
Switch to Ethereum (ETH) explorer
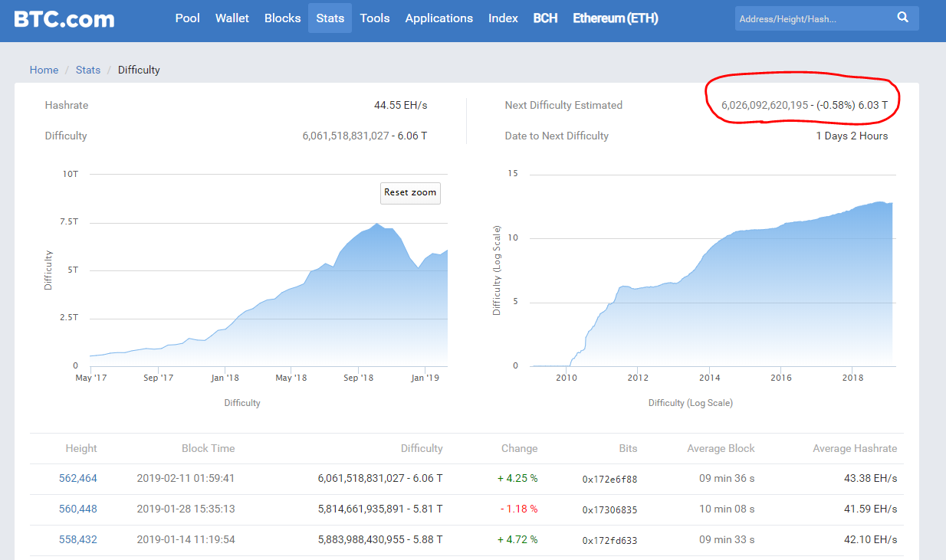615,18
